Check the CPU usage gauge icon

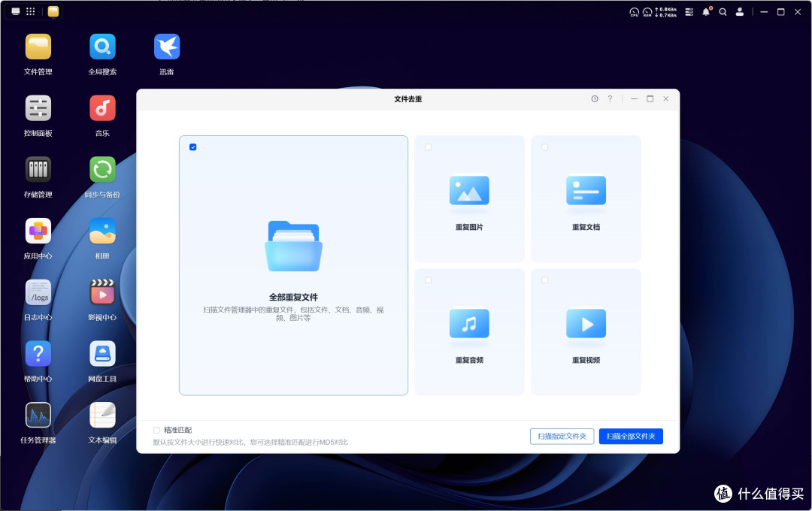pos(634,12)
